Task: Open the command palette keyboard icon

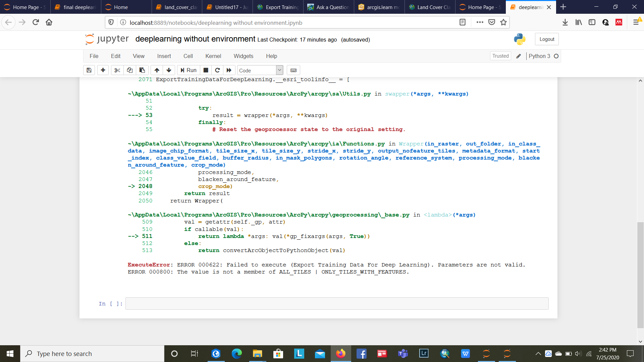Action: coord(293,70)
